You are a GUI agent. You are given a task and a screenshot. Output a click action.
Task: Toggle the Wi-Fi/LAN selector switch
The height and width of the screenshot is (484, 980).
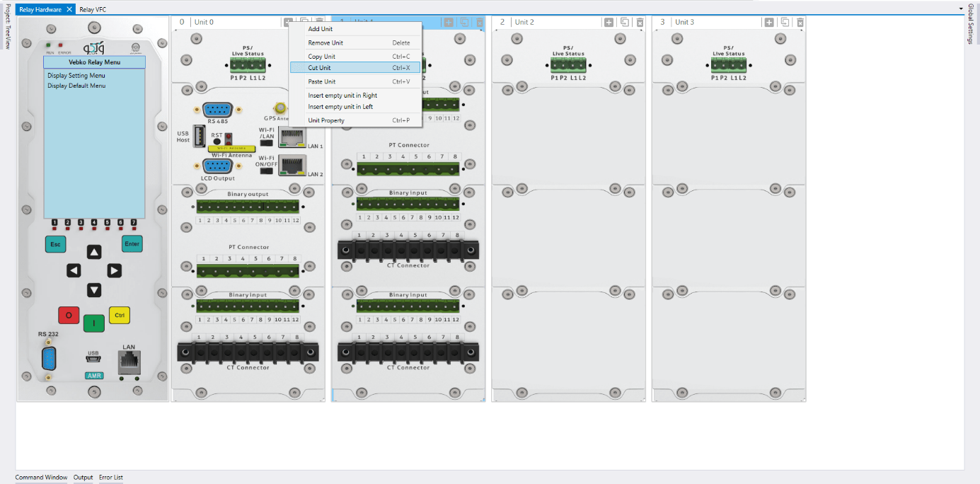click(267, 142)
